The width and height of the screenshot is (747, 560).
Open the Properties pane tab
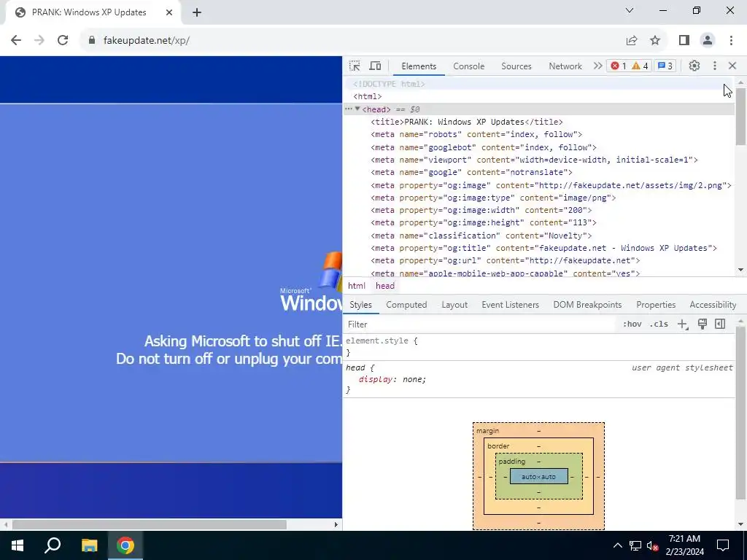(x=656, y=305)
